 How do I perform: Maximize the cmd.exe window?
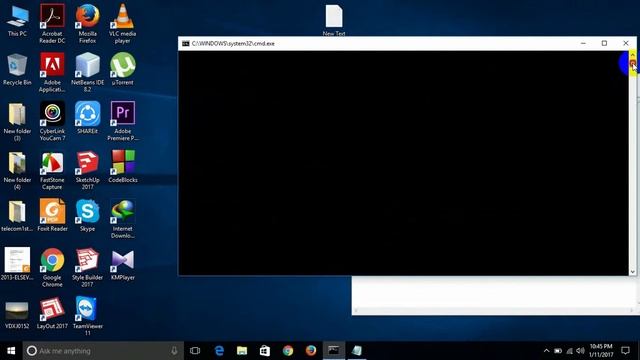click(604, 43)
